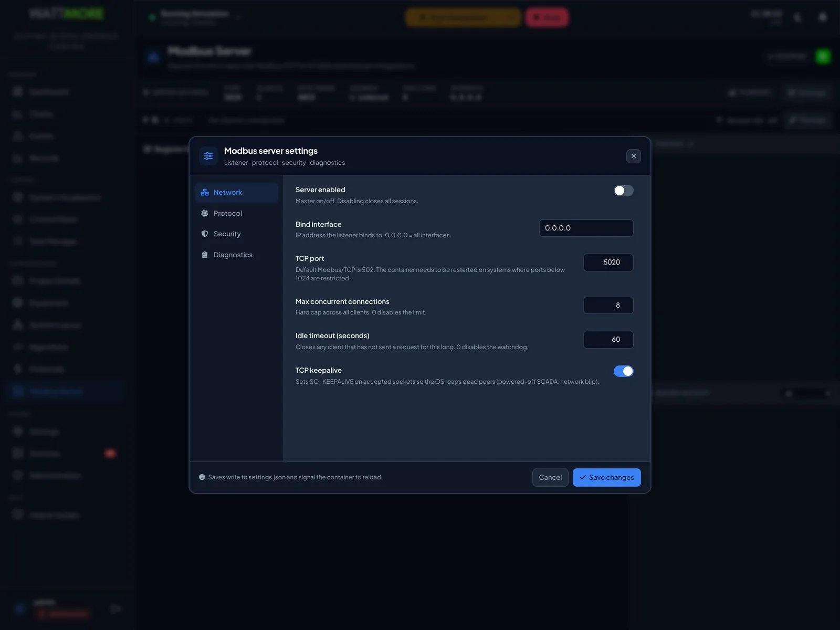Select the Diagnostics tab
This screenshot has width=840, height=630.
pos(236,255)
